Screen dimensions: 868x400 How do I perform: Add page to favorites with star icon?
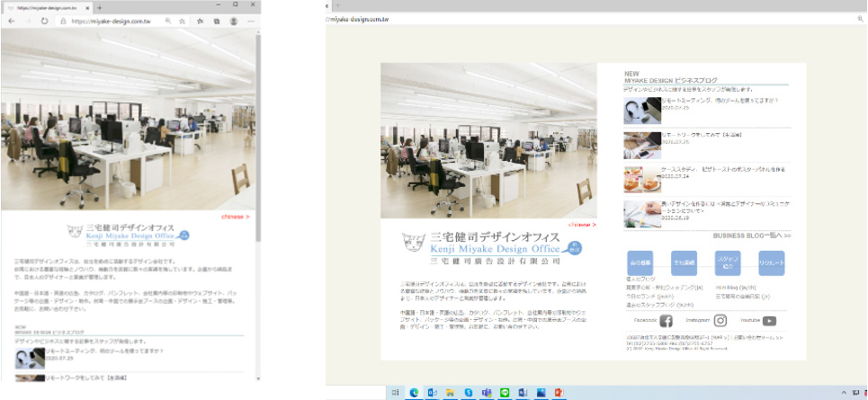pos(183,20)
